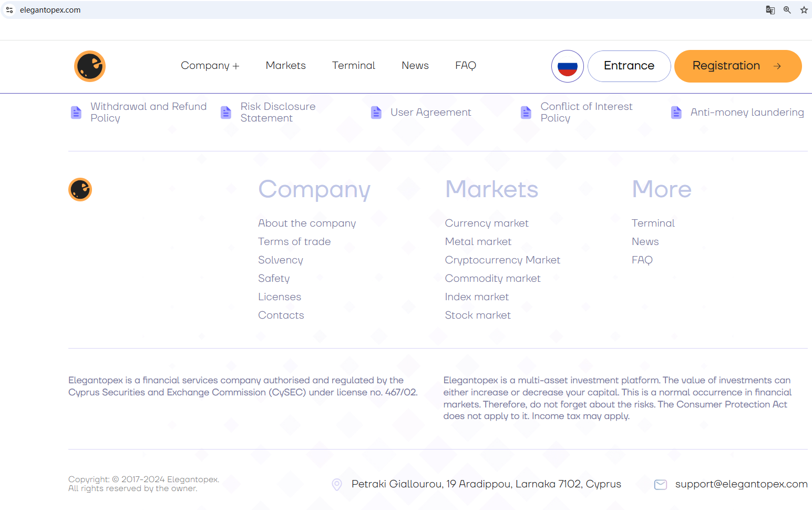The height and width of the screenshot is (510, 812).
Task: Click the small footer Elegantopex logo
Action: pyautogui.click(x=80, y=190)
